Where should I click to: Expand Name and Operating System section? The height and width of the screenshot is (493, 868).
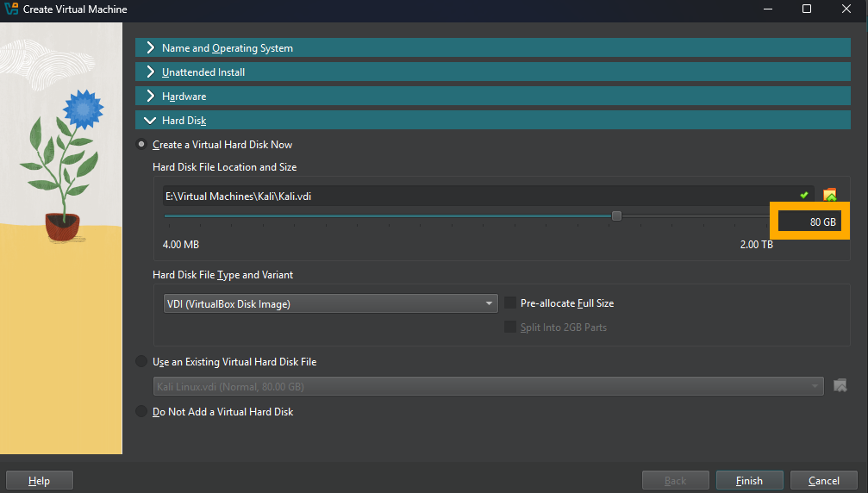tap(493, 47)
